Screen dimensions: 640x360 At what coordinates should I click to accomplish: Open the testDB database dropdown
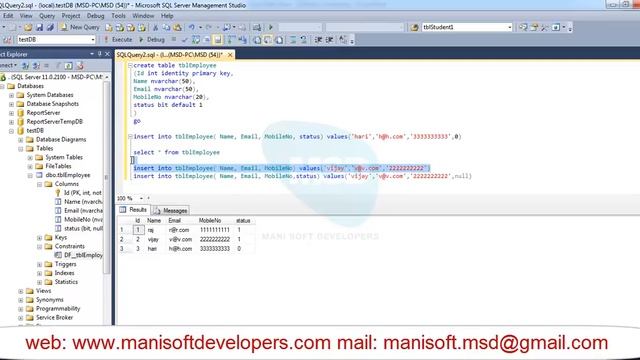pos(93,40)
